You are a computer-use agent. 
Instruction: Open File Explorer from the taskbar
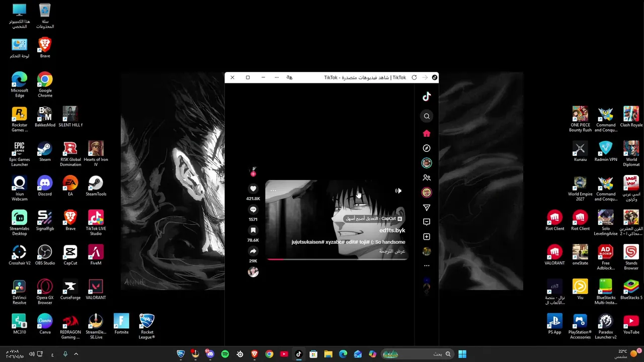tap(328, 354)
